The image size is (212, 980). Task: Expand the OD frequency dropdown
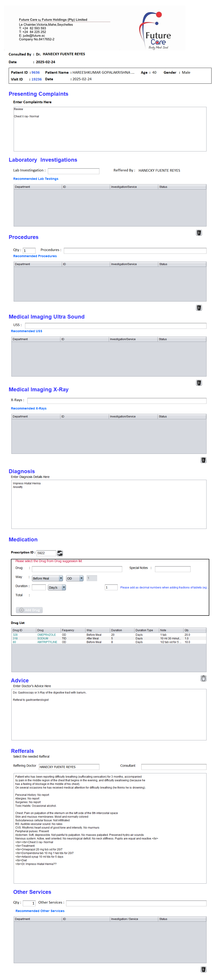(75, 578)
